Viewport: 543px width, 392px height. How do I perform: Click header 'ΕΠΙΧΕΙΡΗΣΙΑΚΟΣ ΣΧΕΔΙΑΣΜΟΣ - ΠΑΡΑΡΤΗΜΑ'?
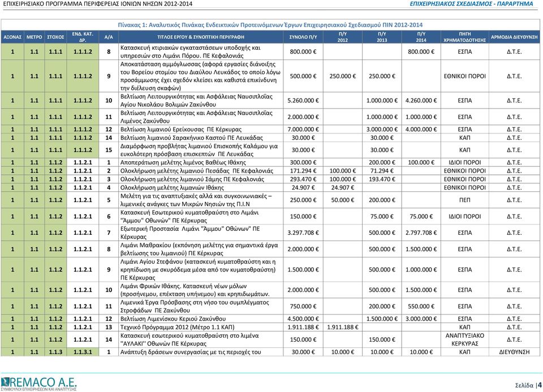pos(471,4)
